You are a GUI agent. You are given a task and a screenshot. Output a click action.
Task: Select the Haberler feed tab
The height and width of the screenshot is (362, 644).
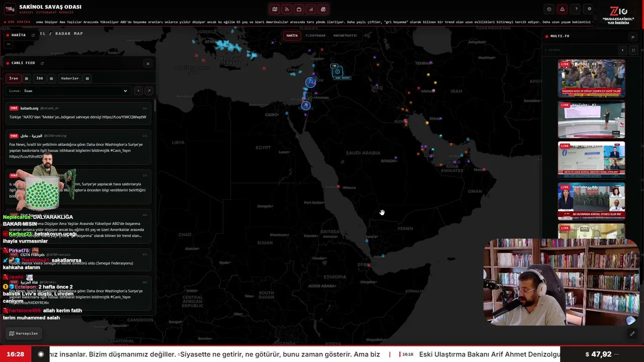70,78
